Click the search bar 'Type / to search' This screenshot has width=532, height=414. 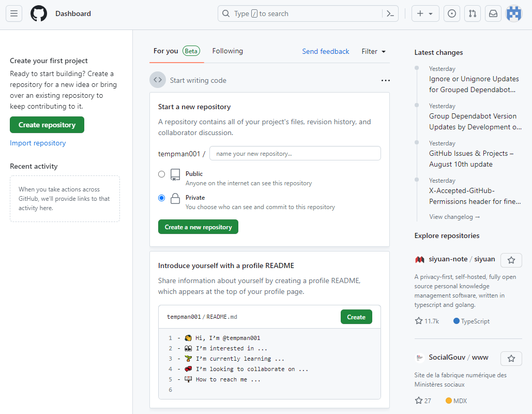tap(308, 13)
